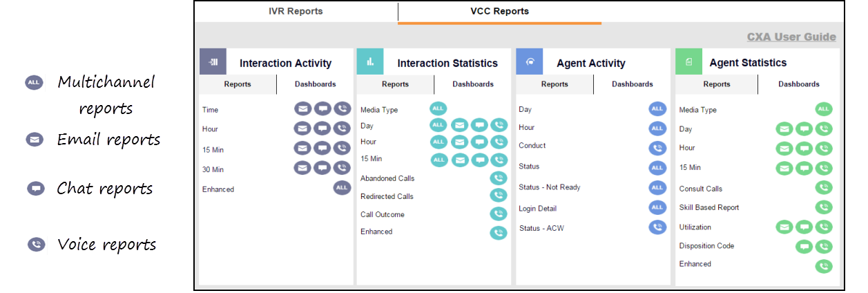Open the chat report for Disposition Code

(804, 247)
